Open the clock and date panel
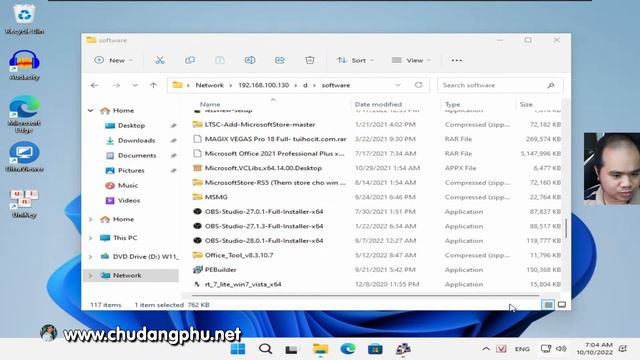Image resolution: width=640 pixels, height=360 pixels. (x=595, y=349)
